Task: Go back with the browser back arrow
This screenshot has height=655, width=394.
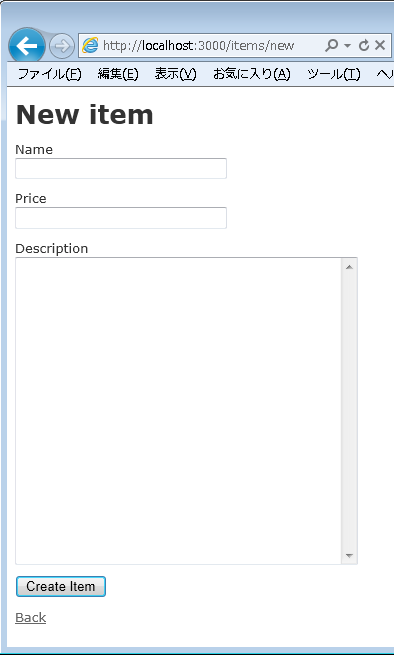Action: click(x=27, y=46)
